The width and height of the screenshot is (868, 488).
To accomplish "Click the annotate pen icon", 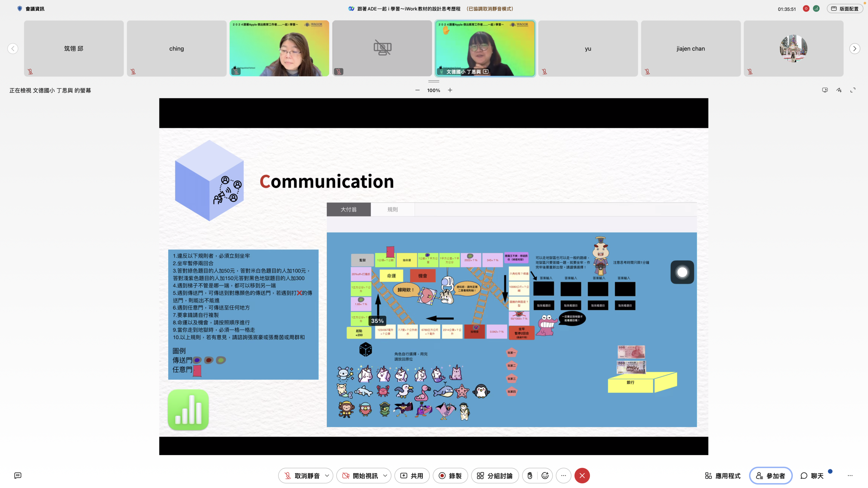I will 839,90.
